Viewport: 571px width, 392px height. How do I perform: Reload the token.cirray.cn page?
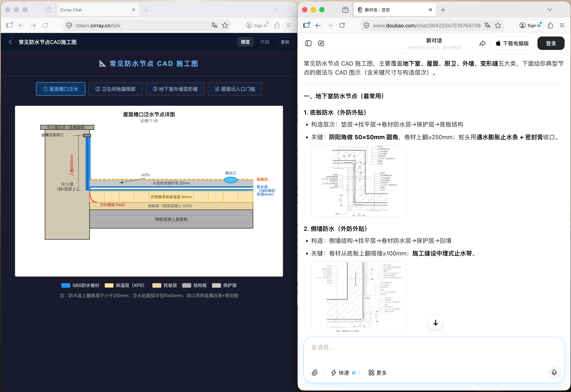tap(45, 25)
